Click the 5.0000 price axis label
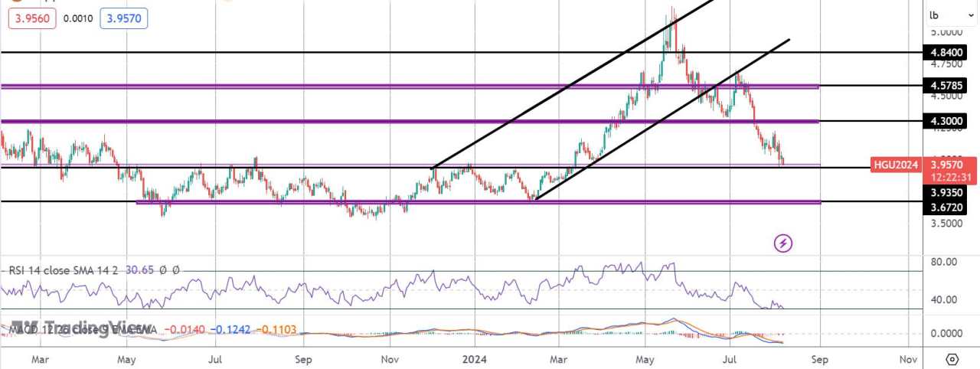This screenshot has height=369, width=980. 946,32
